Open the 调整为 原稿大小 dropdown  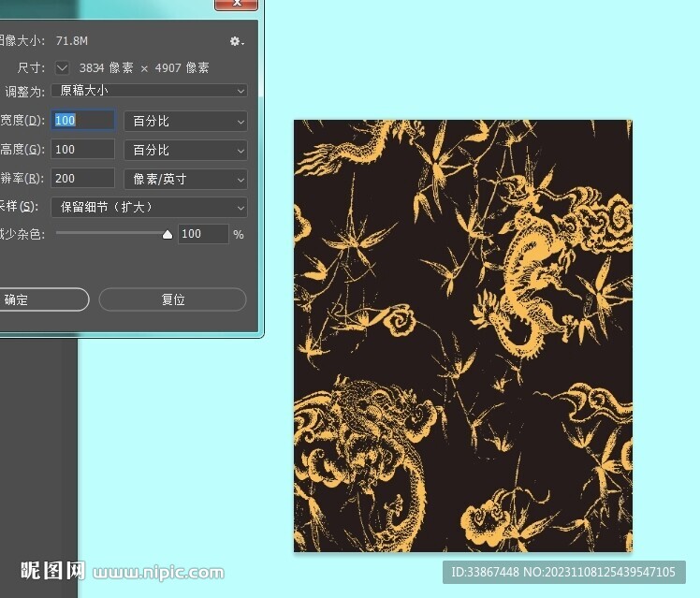[x=149, y=91]
